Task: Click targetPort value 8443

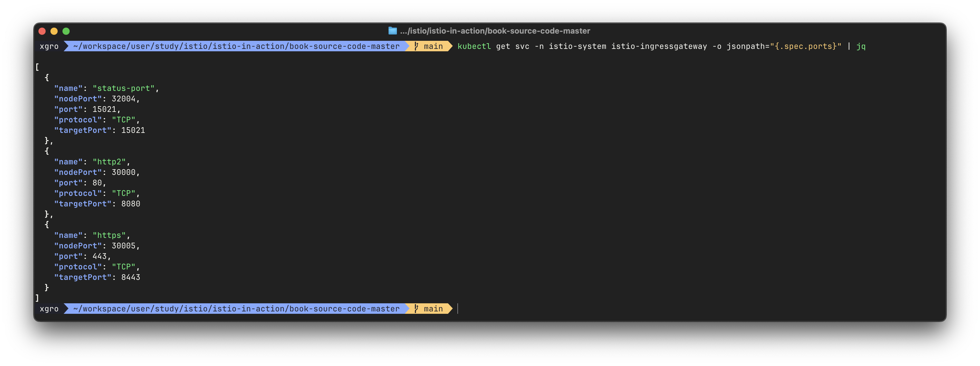Action: (x=131, y=277)
